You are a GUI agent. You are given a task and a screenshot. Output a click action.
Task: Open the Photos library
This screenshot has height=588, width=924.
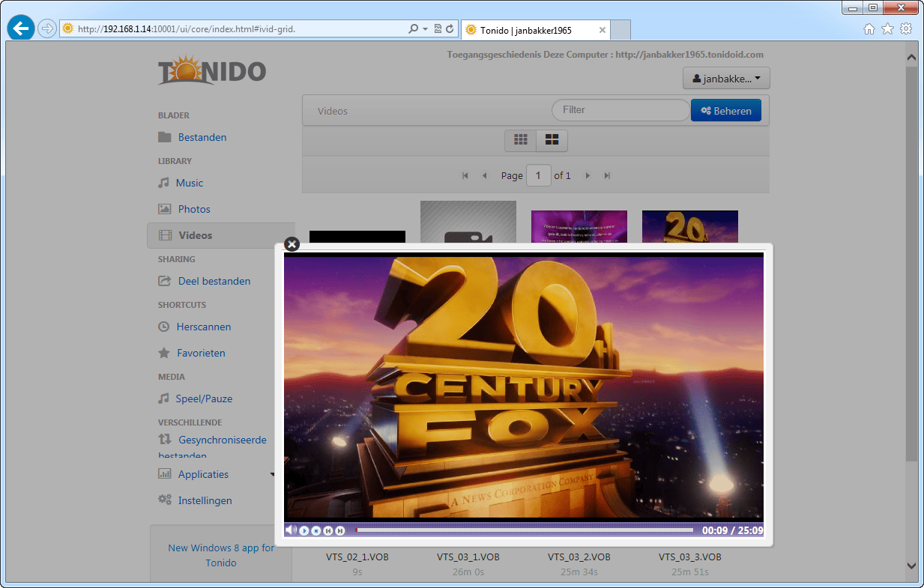(x=193, y=209)
